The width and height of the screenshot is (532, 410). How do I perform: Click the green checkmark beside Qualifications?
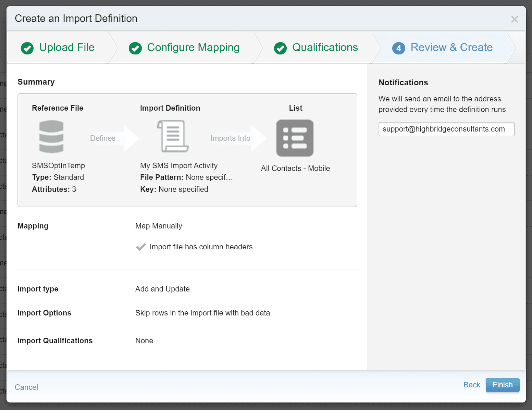280,48
